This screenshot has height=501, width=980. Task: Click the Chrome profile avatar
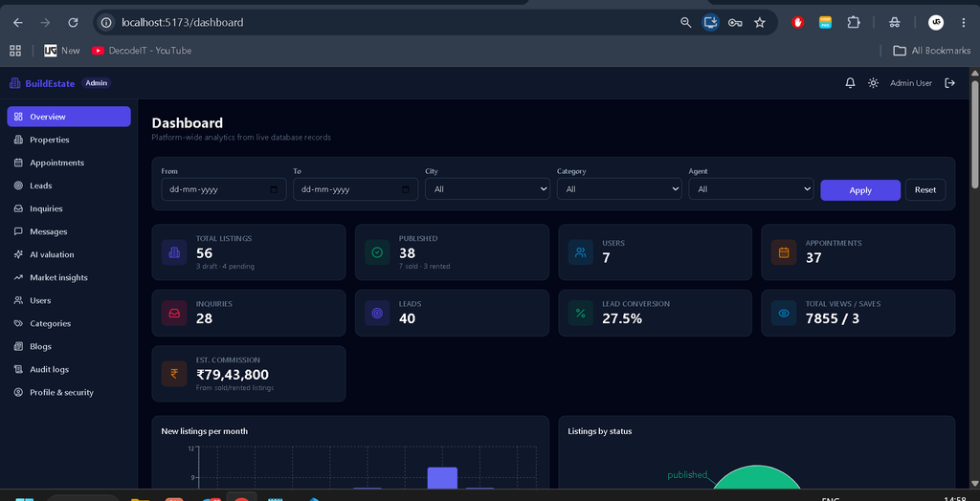(936, 23)
